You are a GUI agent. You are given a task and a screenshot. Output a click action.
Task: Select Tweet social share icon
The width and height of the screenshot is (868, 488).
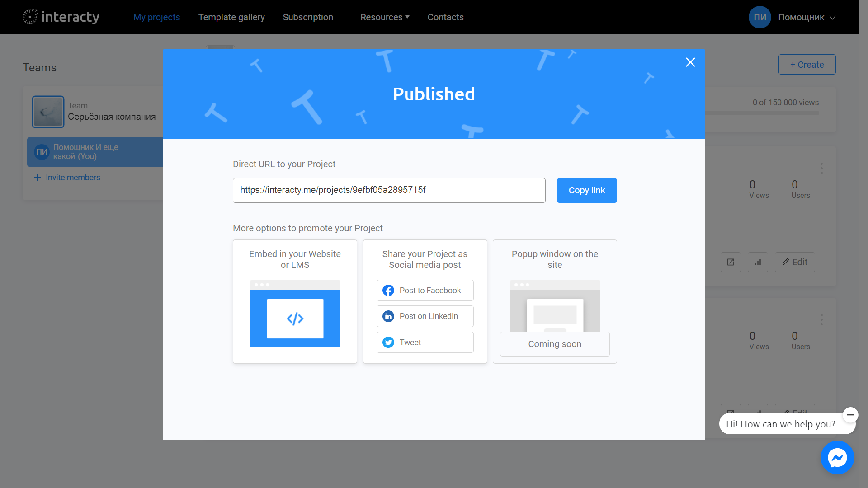[x=389, y=342]
